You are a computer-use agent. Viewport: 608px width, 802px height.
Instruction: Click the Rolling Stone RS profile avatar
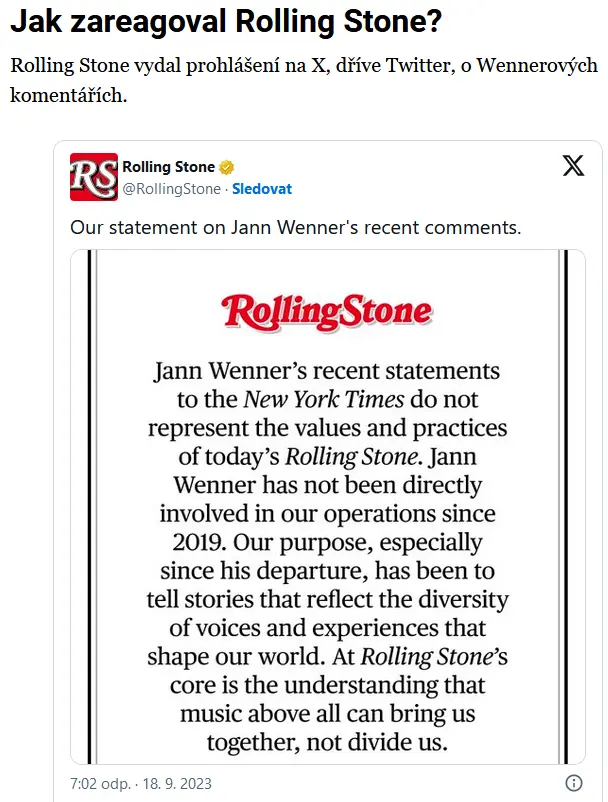tap(93, 177)
